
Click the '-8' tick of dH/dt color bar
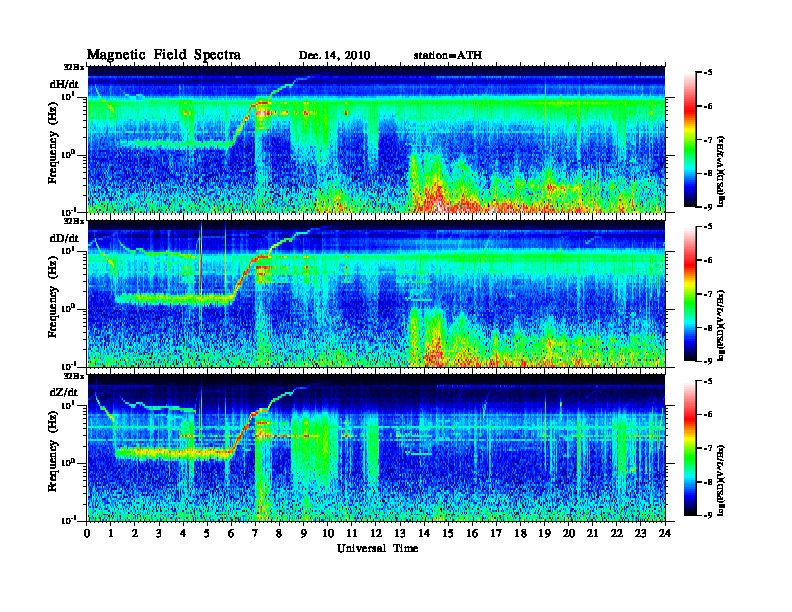tap(708, 173)
